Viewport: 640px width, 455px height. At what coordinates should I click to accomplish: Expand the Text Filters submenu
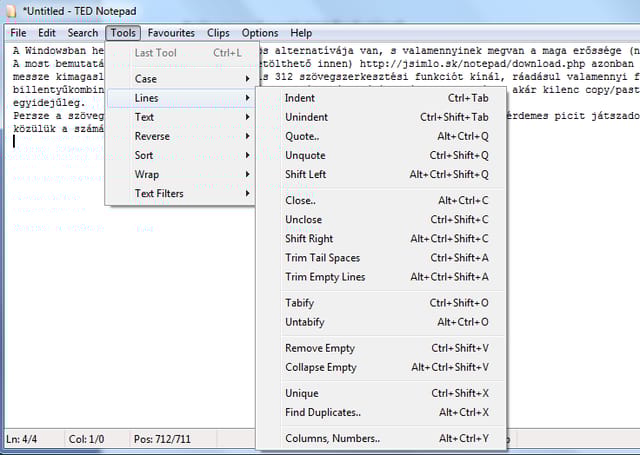[182, 194]
